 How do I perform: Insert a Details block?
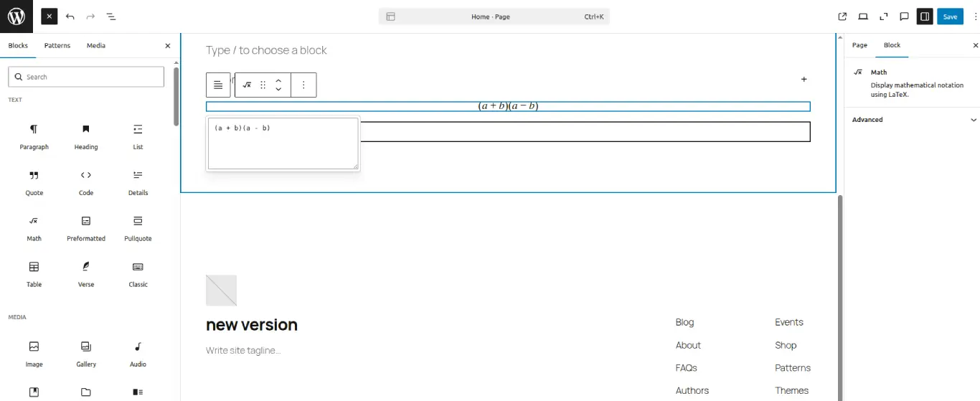coord(138,183)
